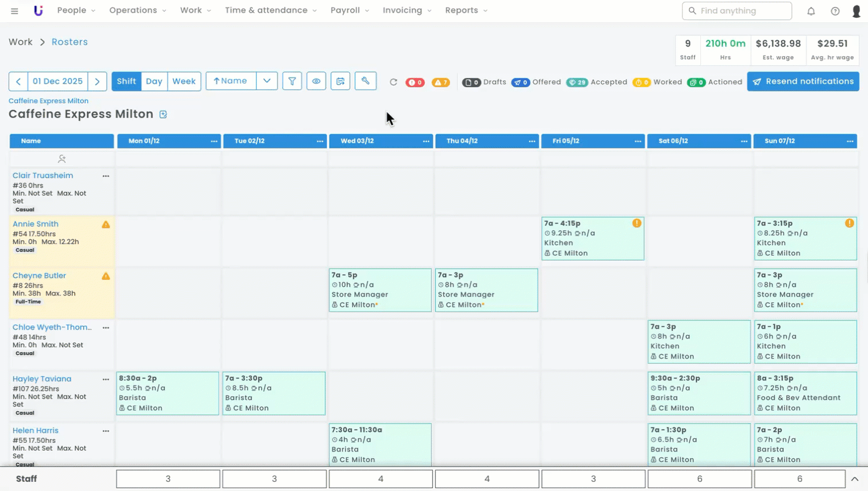868x491 pixels.
Task: Click the roster calendar copy icon
Action: 340,81
